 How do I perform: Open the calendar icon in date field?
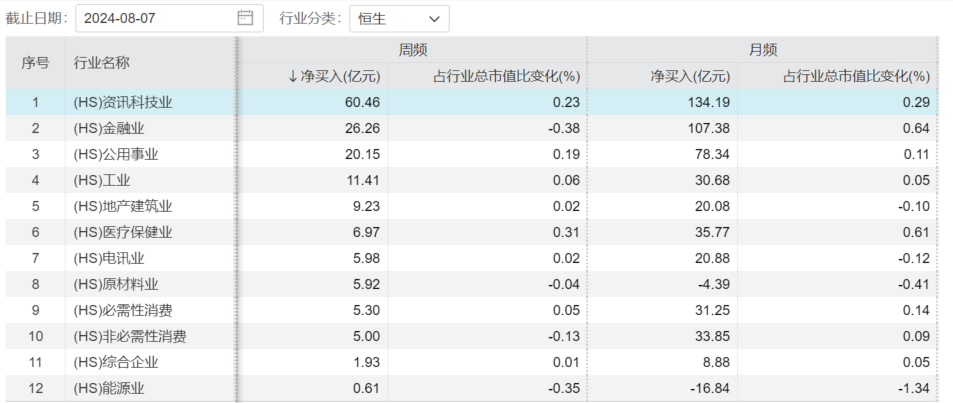pyautogui.click(x=246, y=18)
